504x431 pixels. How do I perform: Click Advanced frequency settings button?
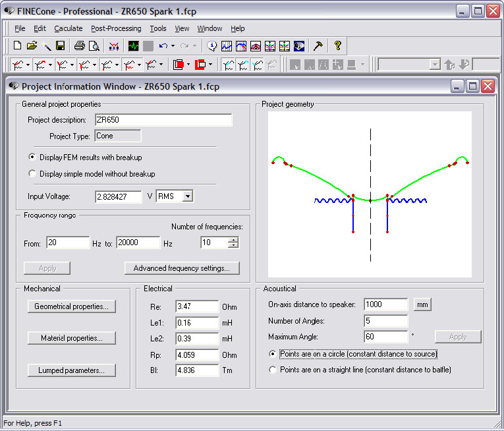[182, 268]
